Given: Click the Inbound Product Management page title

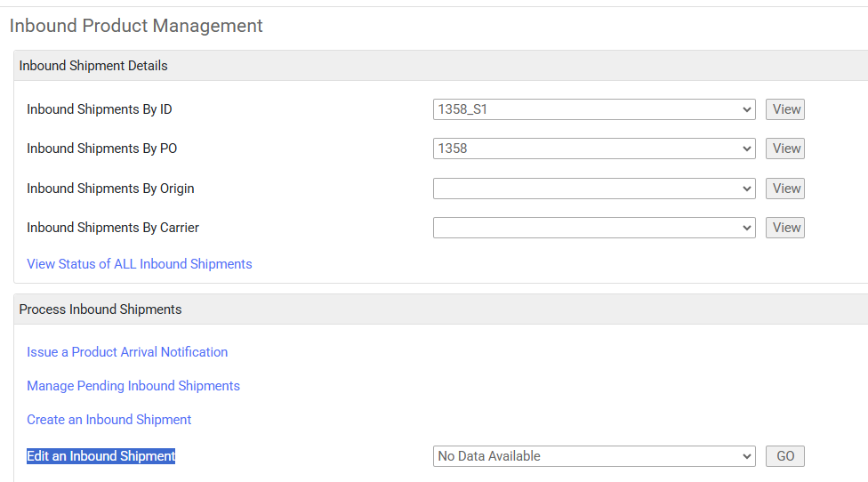Looking at the screenshot, I should 136,26.
